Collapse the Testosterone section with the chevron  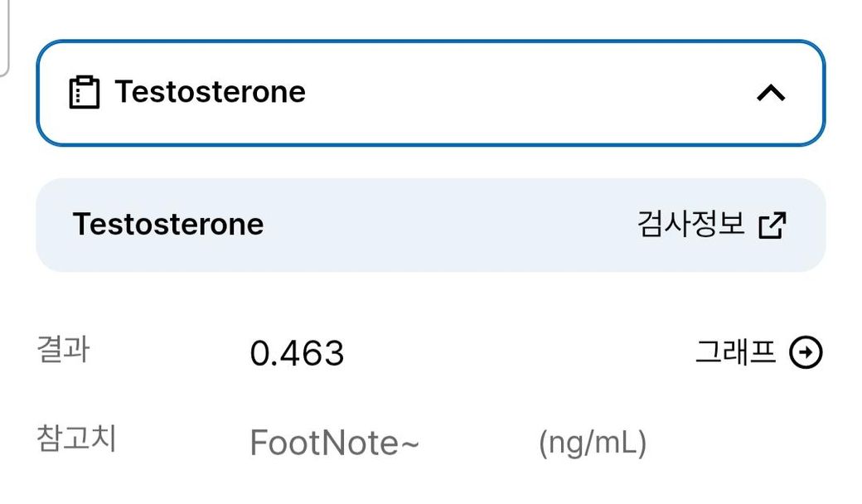771,93
